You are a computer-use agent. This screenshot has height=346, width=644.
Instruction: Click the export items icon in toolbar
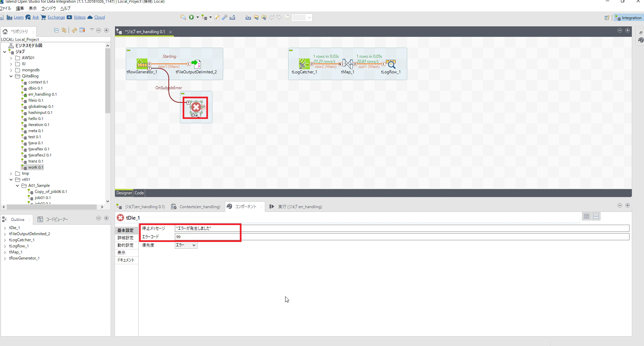coord(232,17)
